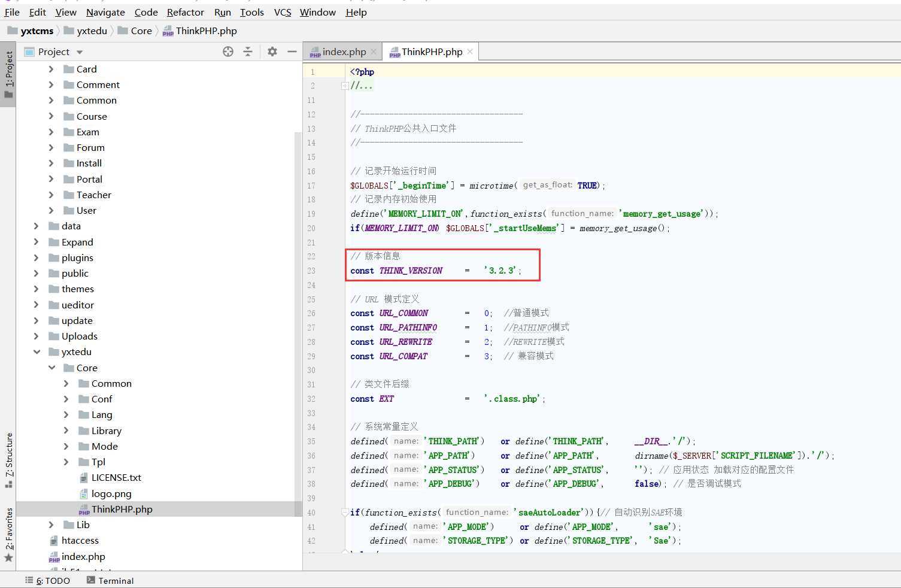
Task: Open Project panel settings gear
Action: point(272,51)
